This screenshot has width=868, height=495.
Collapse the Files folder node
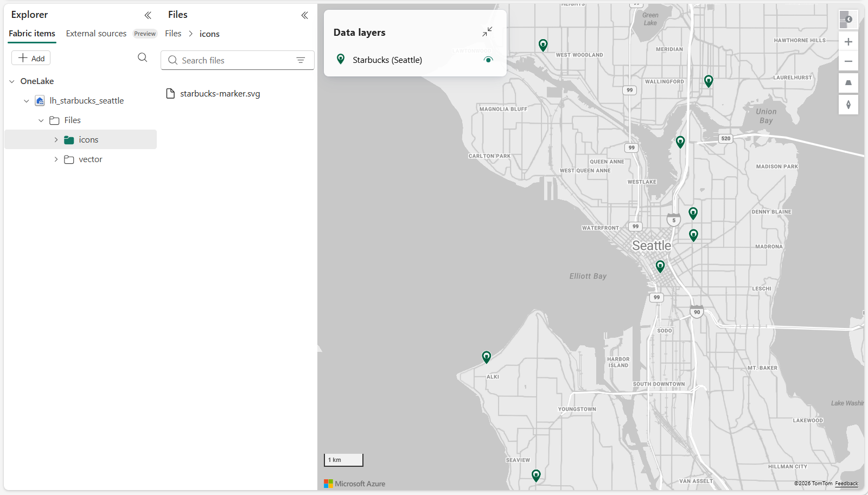(41, 120)
